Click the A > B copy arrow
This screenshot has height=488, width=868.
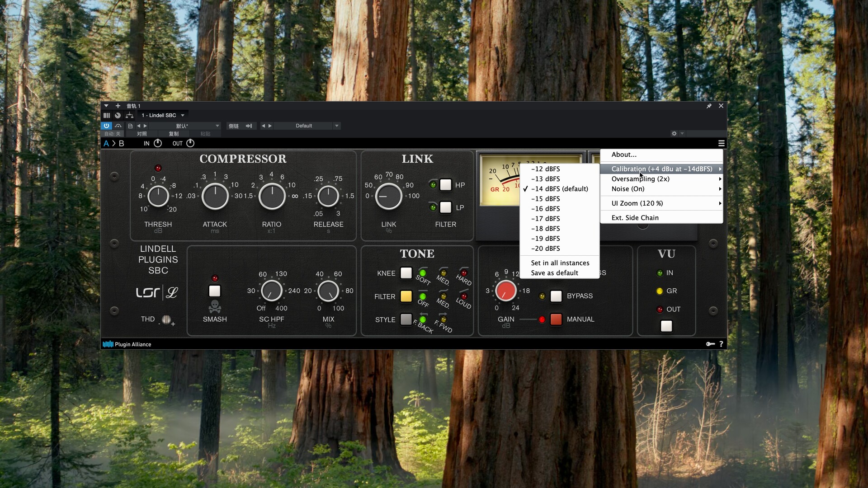click(x=114, y=143)
